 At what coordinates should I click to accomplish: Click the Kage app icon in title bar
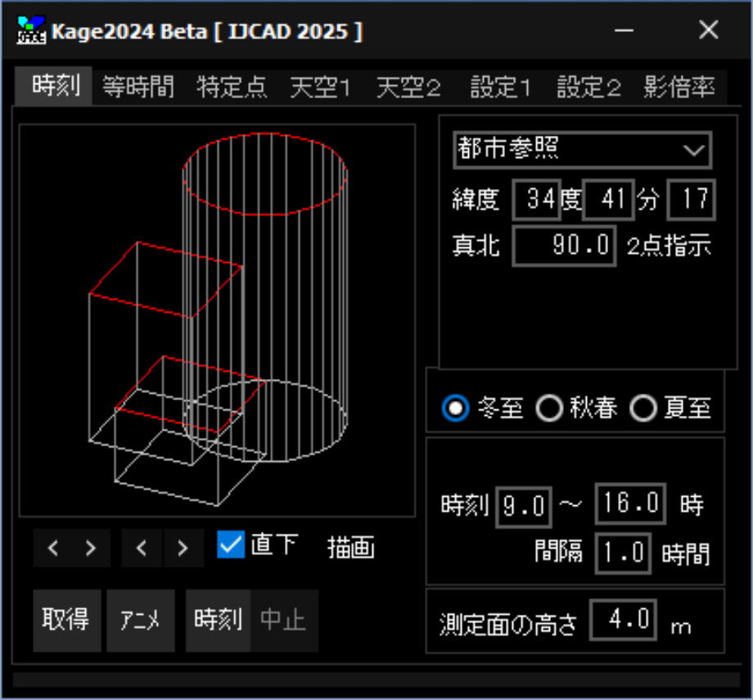coord(31,29)
